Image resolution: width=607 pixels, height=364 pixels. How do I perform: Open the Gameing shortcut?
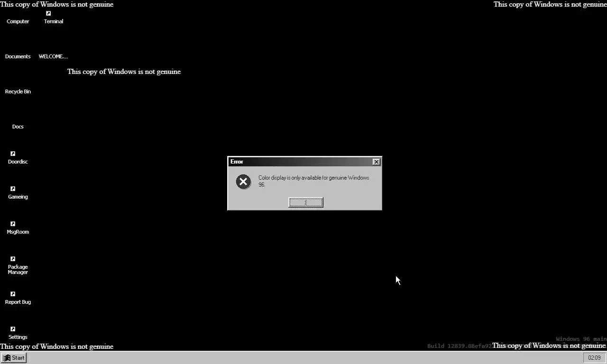[18, 192]
